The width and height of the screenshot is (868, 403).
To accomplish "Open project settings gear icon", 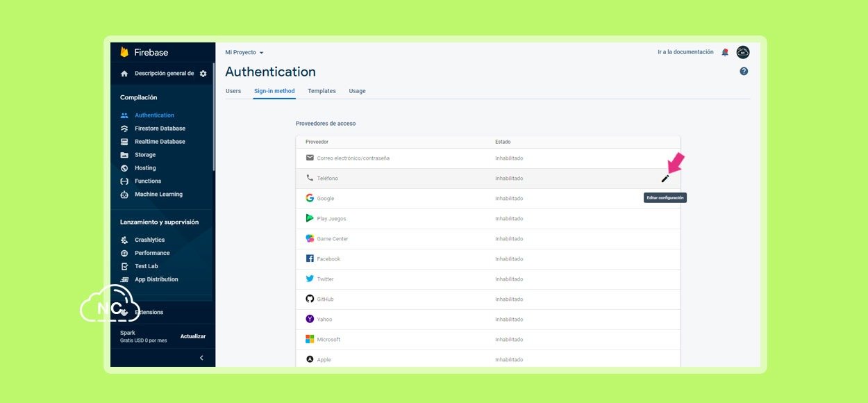I will click(203, 74).
